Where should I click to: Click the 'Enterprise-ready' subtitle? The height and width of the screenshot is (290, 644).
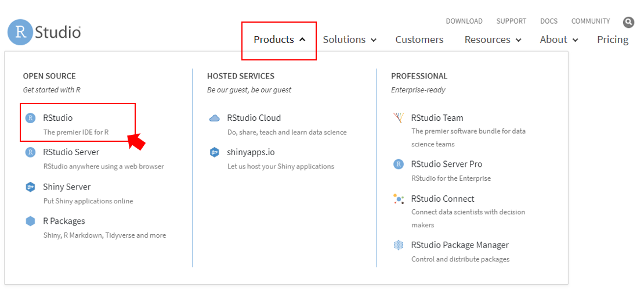tap(418, 89)
